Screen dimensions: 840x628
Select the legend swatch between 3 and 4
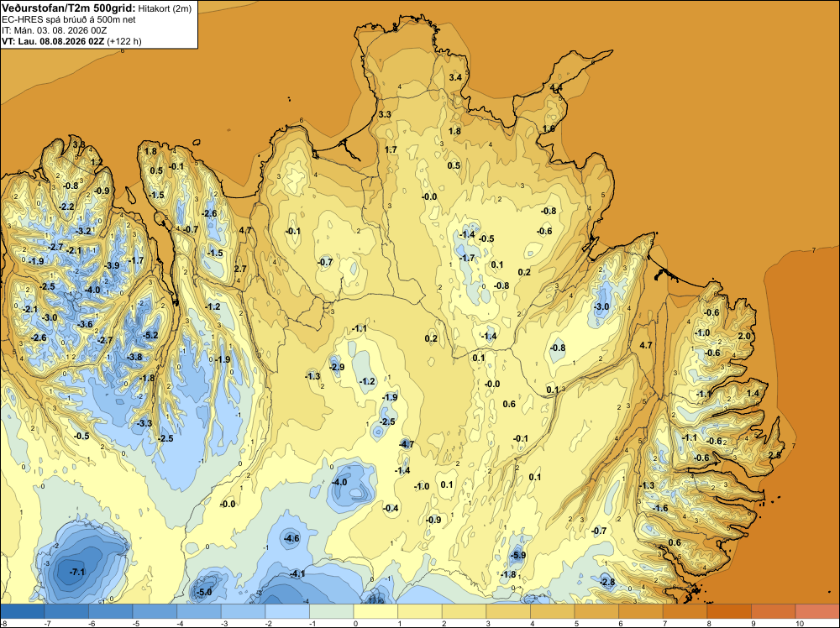point(508,611)
